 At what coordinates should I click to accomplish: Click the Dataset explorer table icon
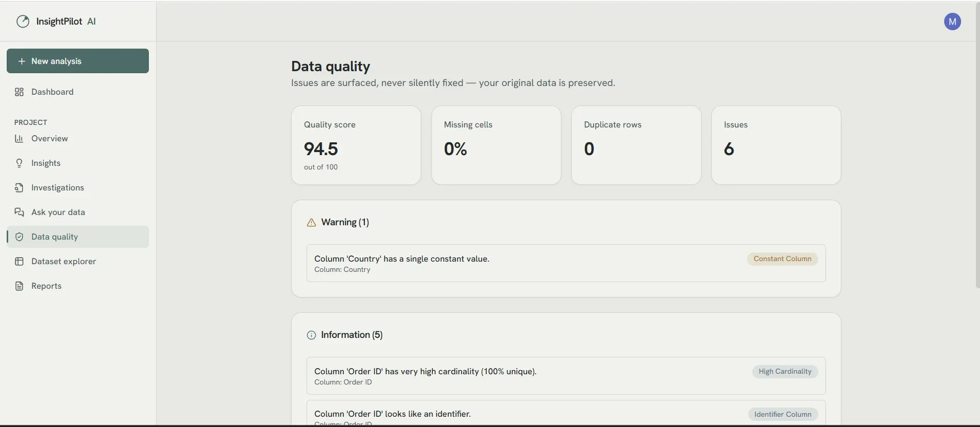pos(19,262)
